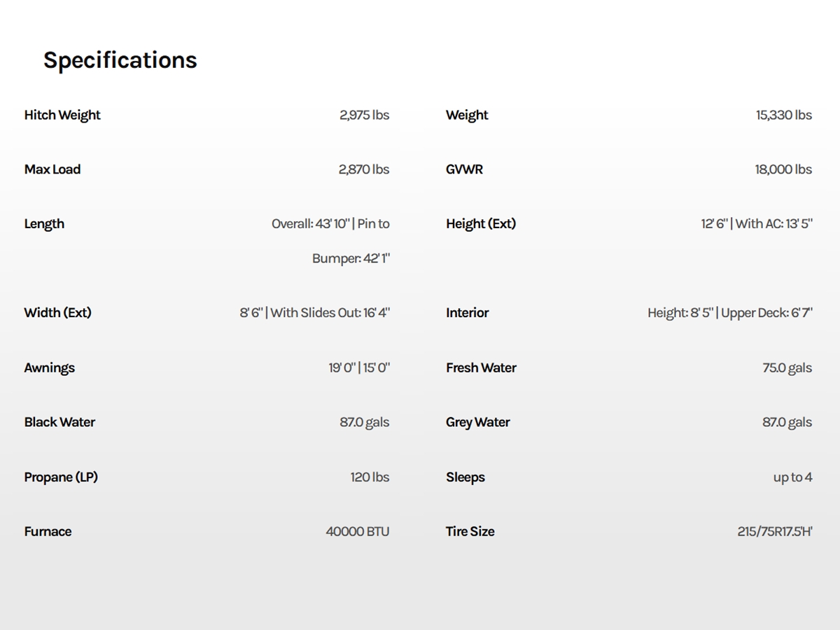This screenshot has width=840, height=630.
Task: Select the With Slides Out width value
Action: [x=330, y=313]
